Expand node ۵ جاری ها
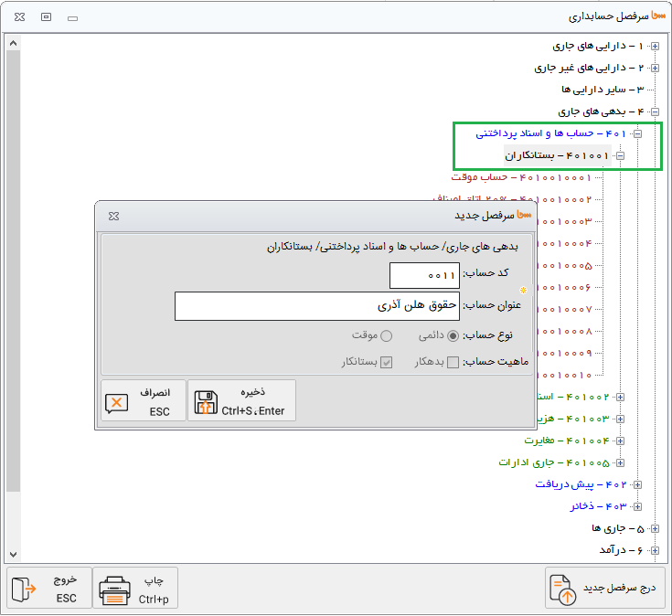Image resolution: width=672 pixels, height=616 pixels. [x=655, y=529]
